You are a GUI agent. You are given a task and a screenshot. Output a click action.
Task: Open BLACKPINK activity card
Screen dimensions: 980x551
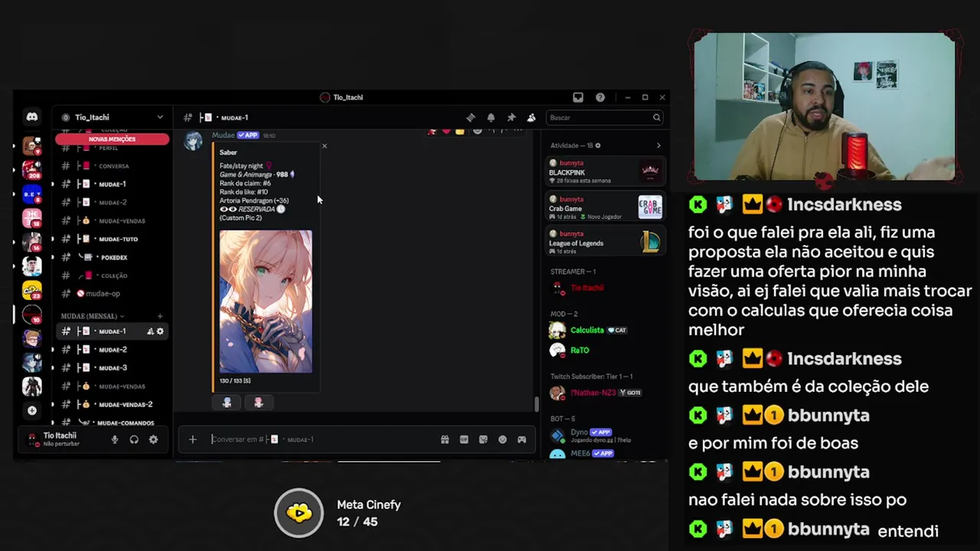(x=605, y=171)
